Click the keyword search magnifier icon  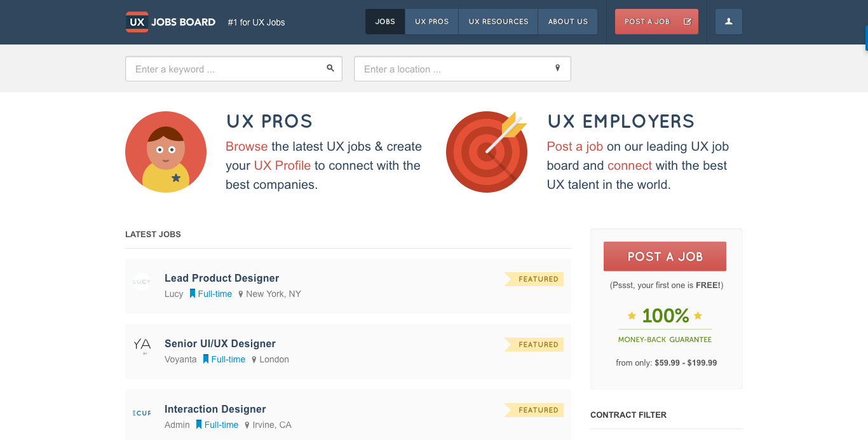coord(330,68)
